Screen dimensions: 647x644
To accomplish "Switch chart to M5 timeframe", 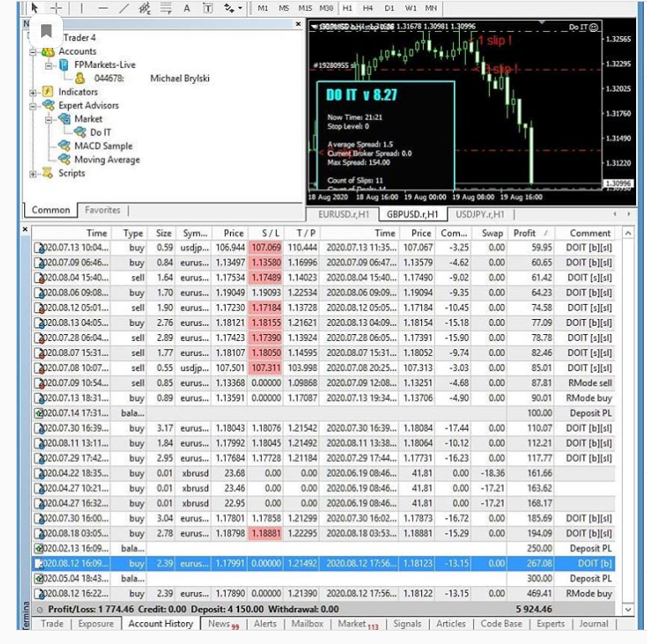I will click(284, 8).
